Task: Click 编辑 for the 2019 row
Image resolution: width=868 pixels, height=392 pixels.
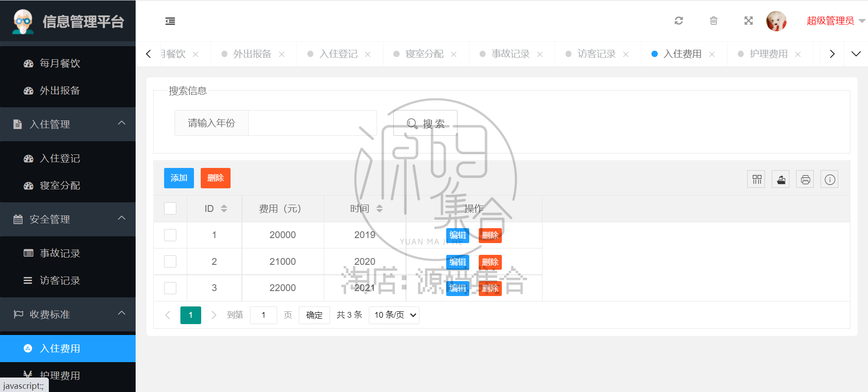Action: [x=458, y=235]
